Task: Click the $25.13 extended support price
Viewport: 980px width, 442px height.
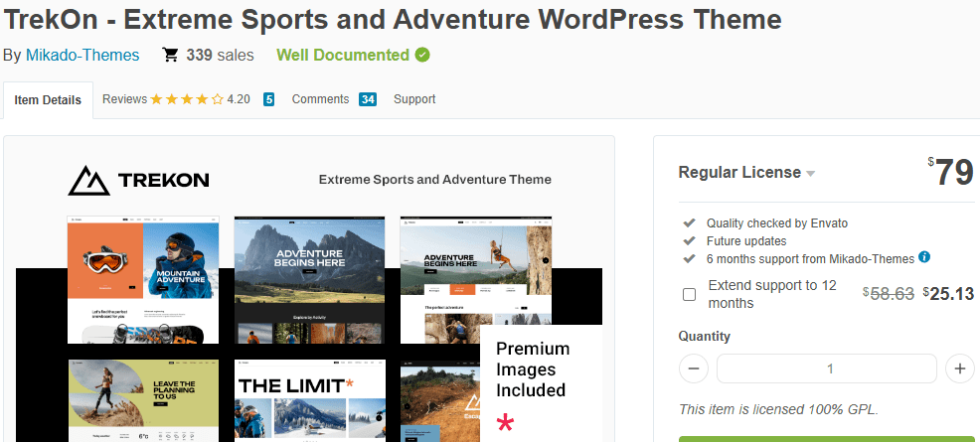Action: point(949,294)
